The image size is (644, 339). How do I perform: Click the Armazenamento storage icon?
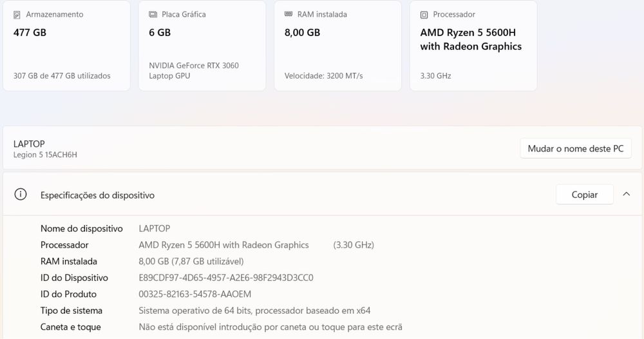tap(17, 14)
